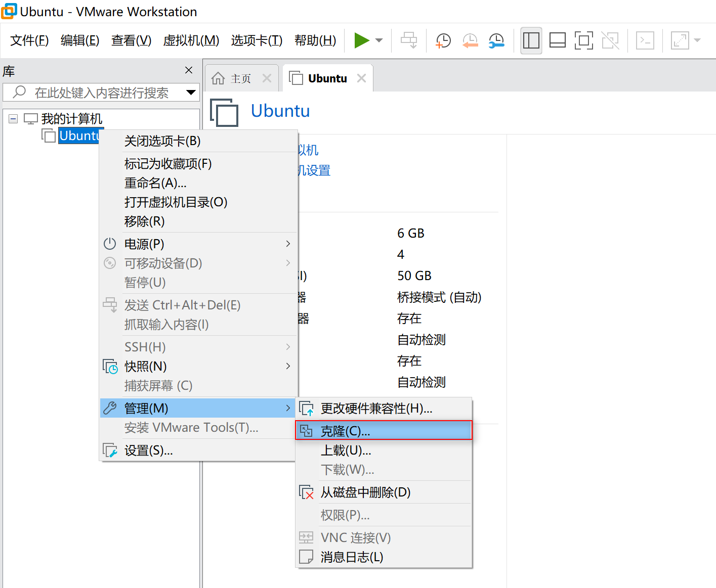Select 从磁盘中删除(D) entry
716x588 pixels.
(x=384, y=492)
